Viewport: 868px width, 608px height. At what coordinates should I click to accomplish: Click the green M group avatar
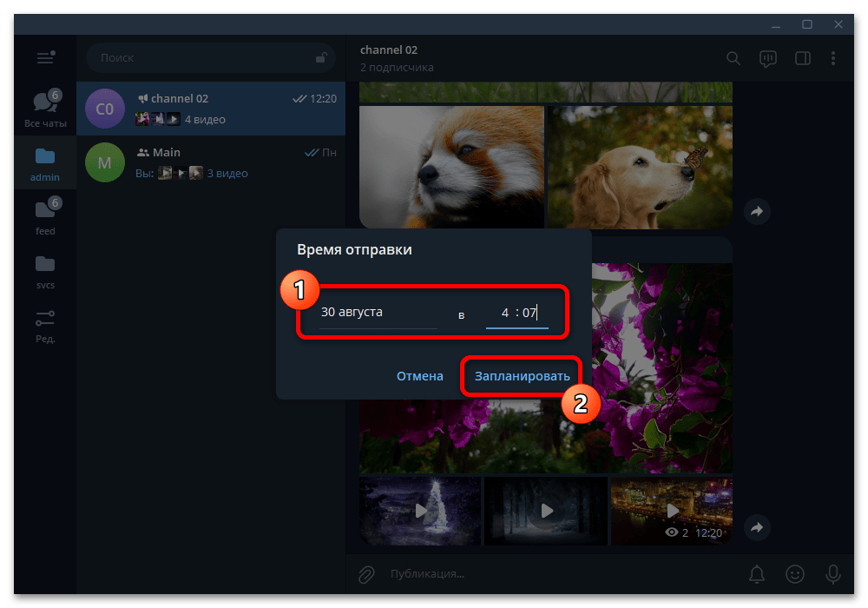point(105,162)
